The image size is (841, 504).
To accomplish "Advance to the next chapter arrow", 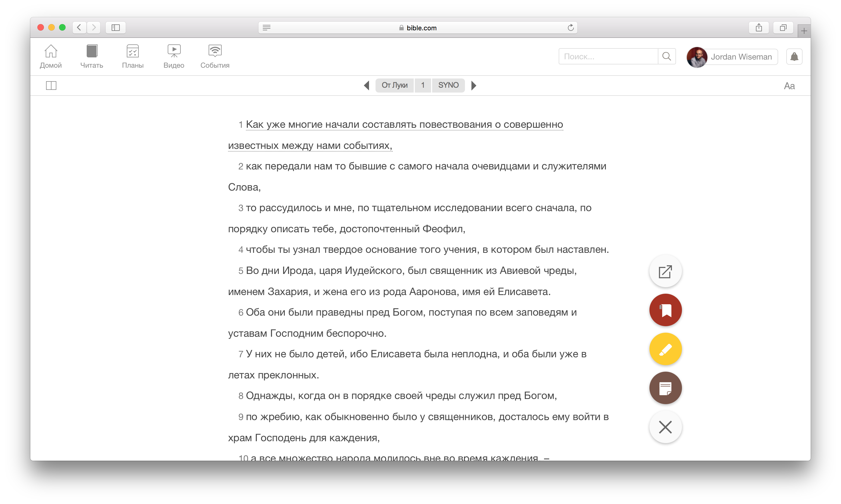I will 474,85.
